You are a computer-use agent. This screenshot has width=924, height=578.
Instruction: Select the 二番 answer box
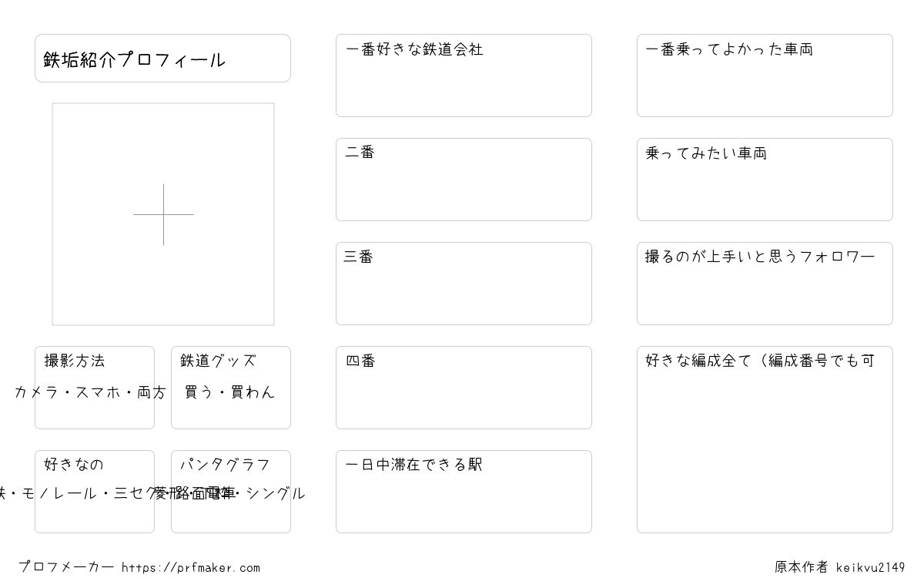[x=464, y=180]
